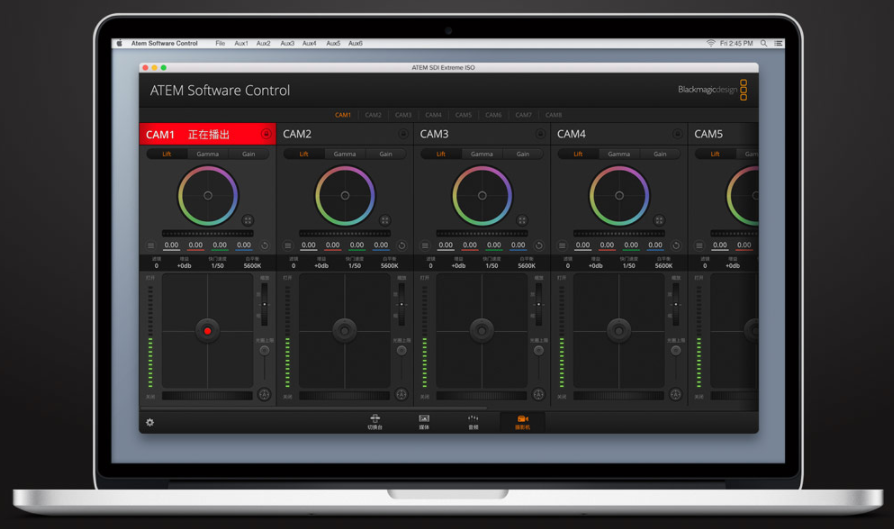This screenshot has width=894, height=529.
Task: Open CAM1 settings lines icon left of values
Action: pyautogui.click(x=151, y=246)
